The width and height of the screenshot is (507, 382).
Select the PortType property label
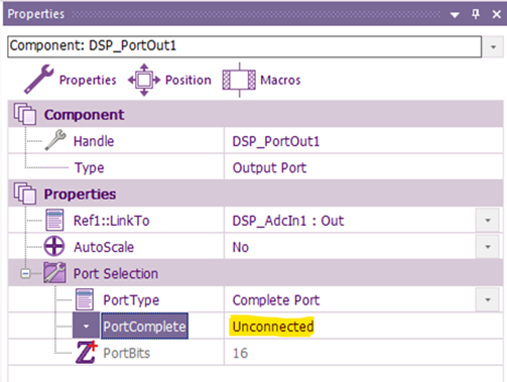[131, 300]
